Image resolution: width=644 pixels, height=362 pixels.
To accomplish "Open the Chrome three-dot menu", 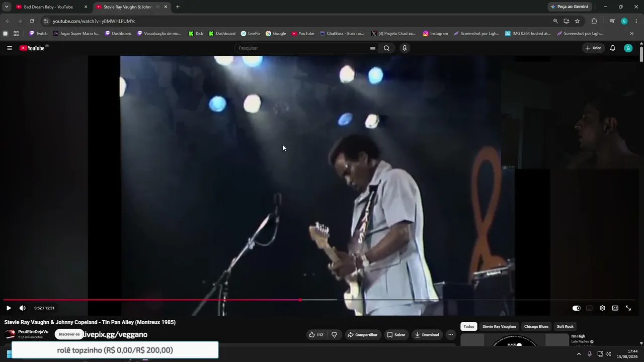I will (637, 21).
